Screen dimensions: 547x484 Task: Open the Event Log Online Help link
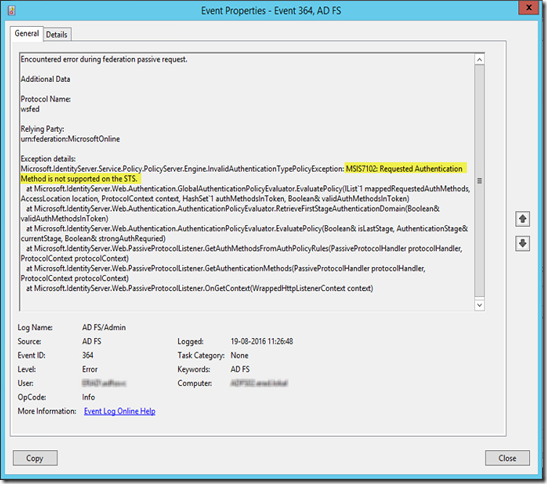120,411
